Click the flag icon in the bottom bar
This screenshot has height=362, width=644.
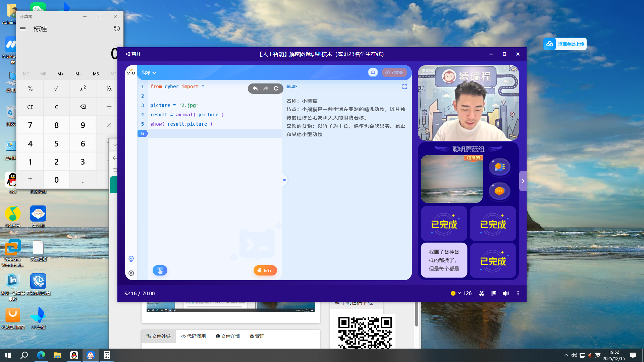pyautogui.click(x=494, y=293)
